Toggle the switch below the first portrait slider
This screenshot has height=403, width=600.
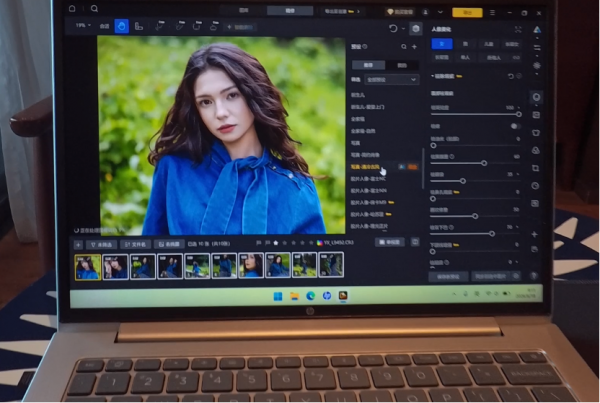pos(515,126)
